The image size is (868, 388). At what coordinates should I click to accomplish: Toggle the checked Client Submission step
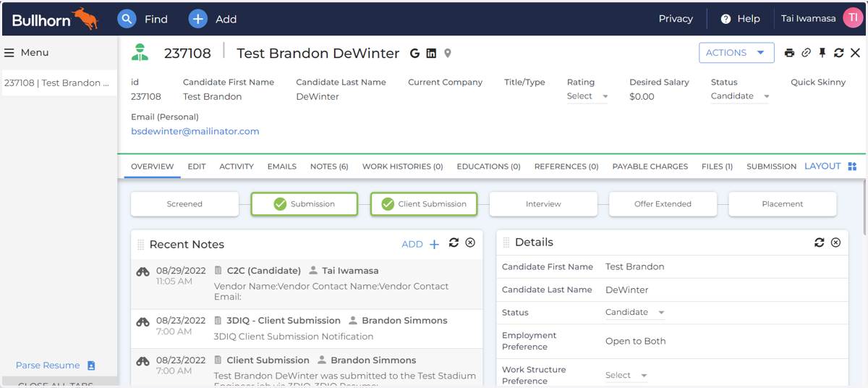click(424, 204)
